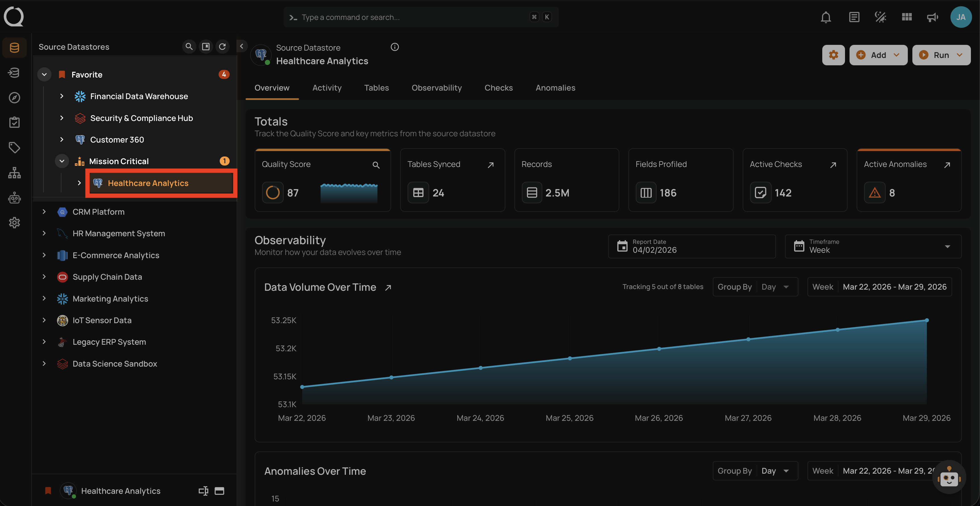
Task: Open the announcements megaphone icon
Action: [933, 17]
